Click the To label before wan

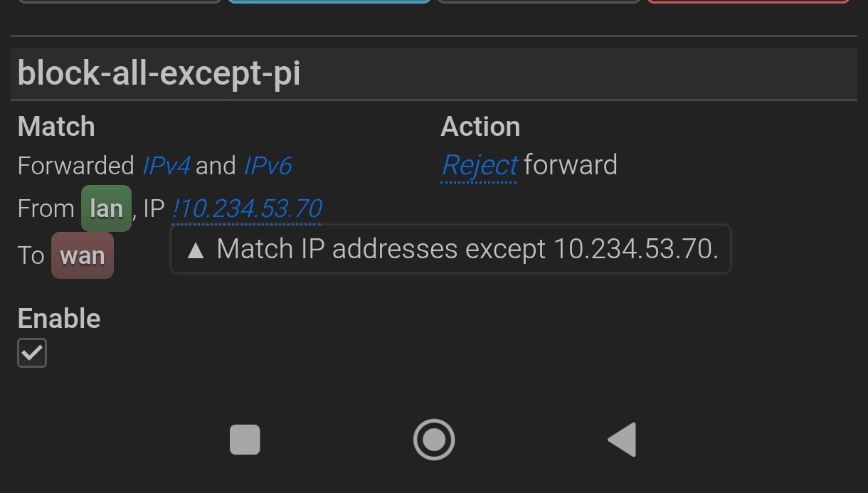31,255
